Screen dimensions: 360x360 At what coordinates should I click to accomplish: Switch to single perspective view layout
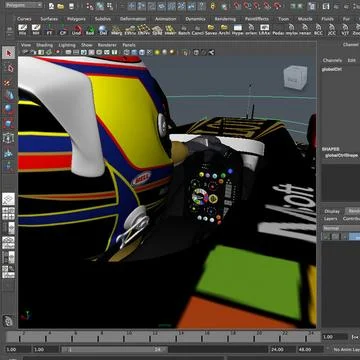(x=9, y=199)
